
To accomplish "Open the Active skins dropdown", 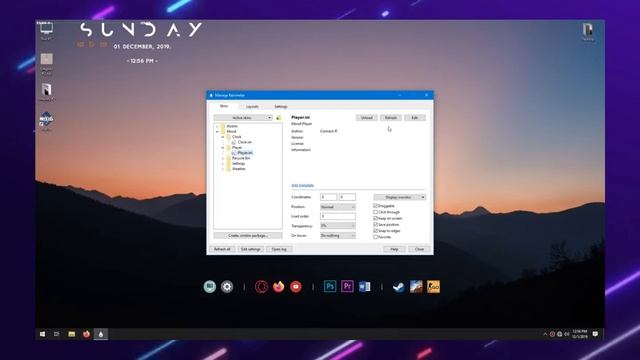I will pos(243,118).
